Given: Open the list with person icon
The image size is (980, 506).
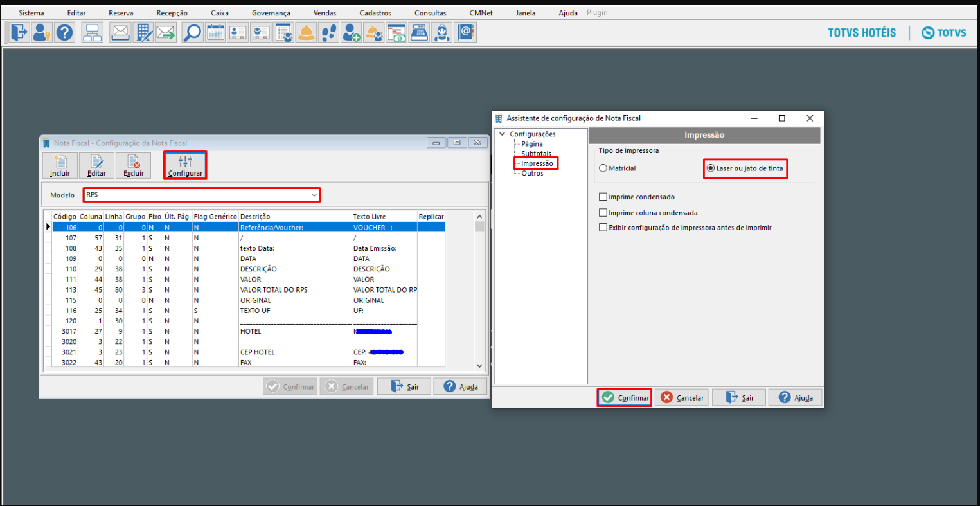Looking at the screenshot, I should point(283,32).
